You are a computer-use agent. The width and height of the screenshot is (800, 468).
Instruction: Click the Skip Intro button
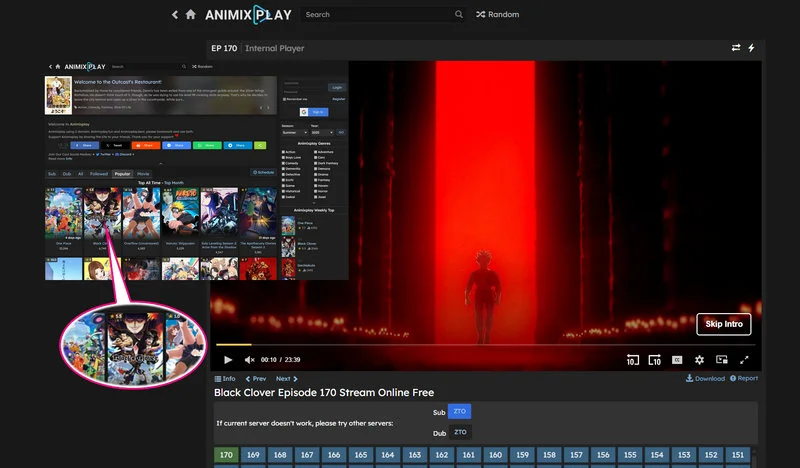click(723, 324)
